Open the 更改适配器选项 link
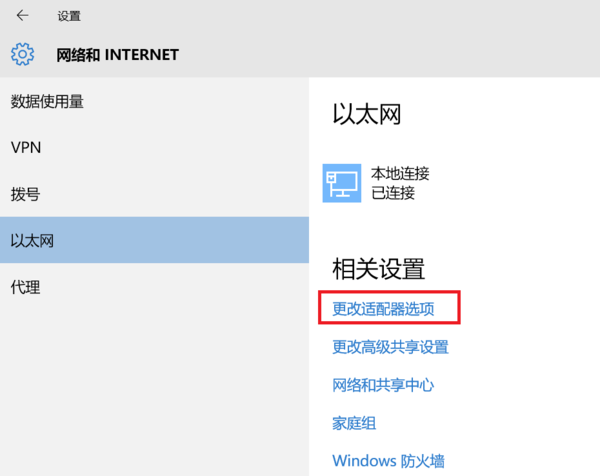This screenshot has height=476, width=600. (383, 309)
